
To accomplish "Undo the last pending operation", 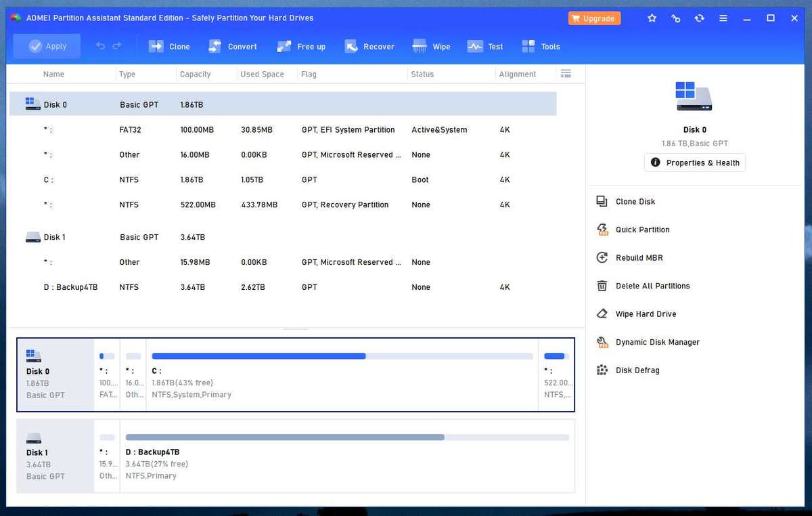I will pos(100,46).
